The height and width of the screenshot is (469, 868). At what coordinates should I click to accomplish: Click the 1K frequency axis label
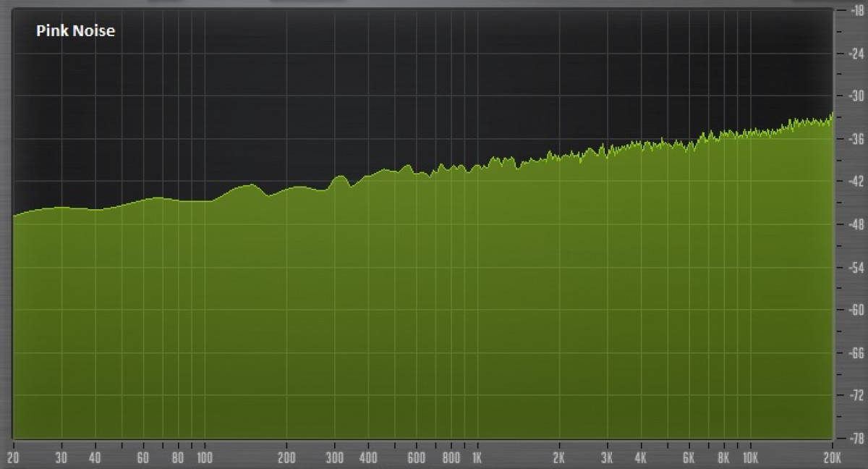point(477,457)
